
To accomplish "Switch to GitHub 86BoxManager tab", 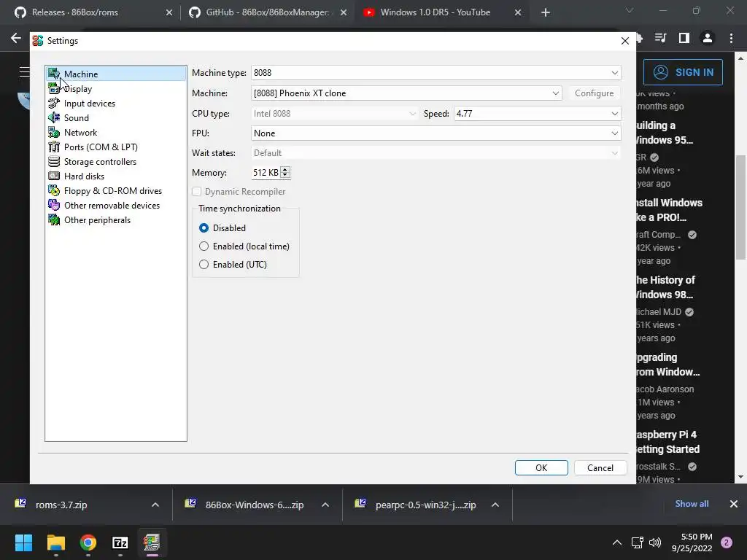I will click(267, 12).
